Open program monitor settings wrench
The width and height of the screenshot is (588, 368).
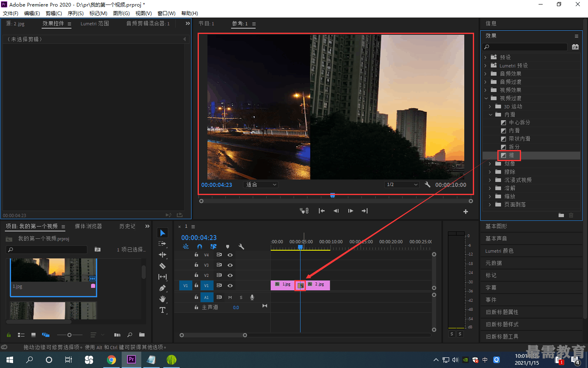[428, 184]
